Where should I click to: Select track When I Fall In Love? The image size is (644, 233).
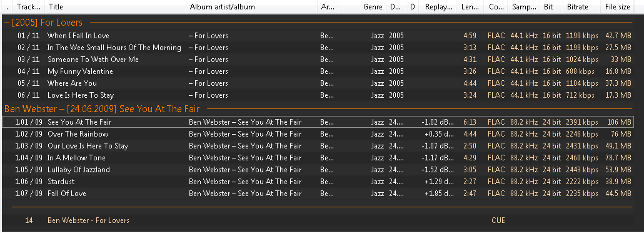coord(78,36)
